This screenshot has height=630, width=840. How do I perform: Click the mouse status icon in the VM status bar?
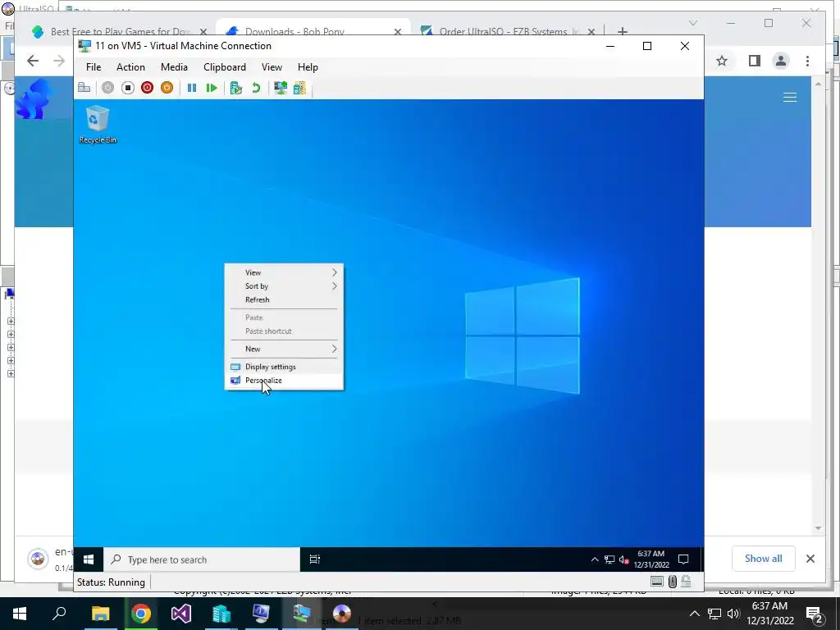click(673, 582)
